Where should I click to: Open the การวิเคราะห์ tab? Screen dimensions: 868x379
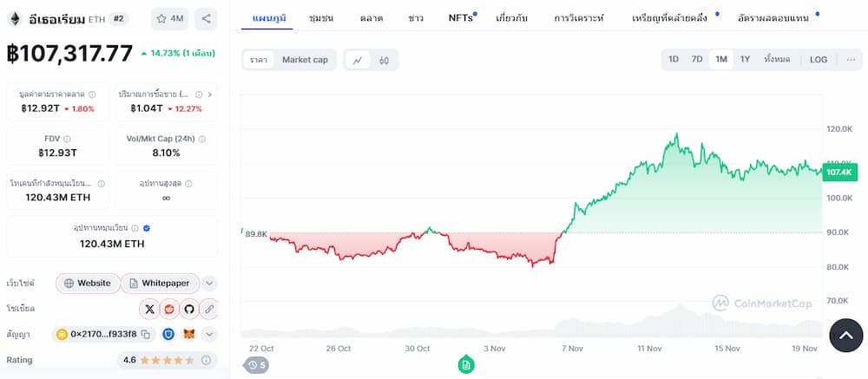[579, 17]
